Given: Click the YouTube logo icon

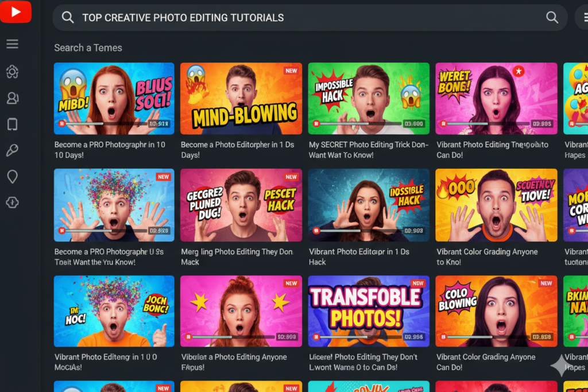Looking at the screenshot, I should pos(16,11).
